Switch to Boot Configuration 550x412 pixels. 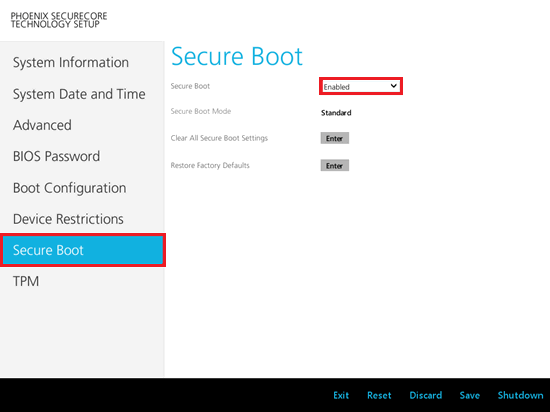[69, 188]
